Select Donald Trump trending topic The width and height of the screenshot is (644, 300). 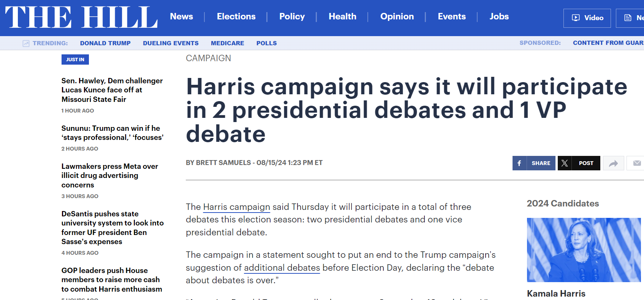coord(105,43)
